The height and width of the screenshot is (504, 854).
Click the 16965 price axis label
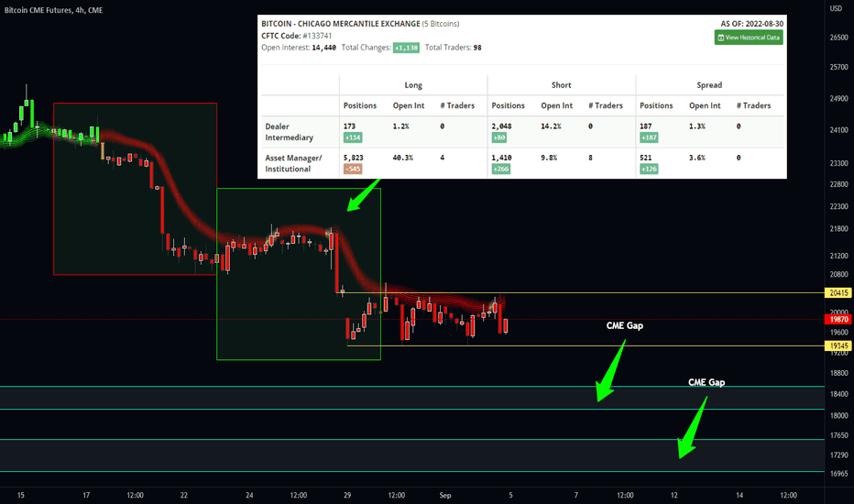coord(838,474)
